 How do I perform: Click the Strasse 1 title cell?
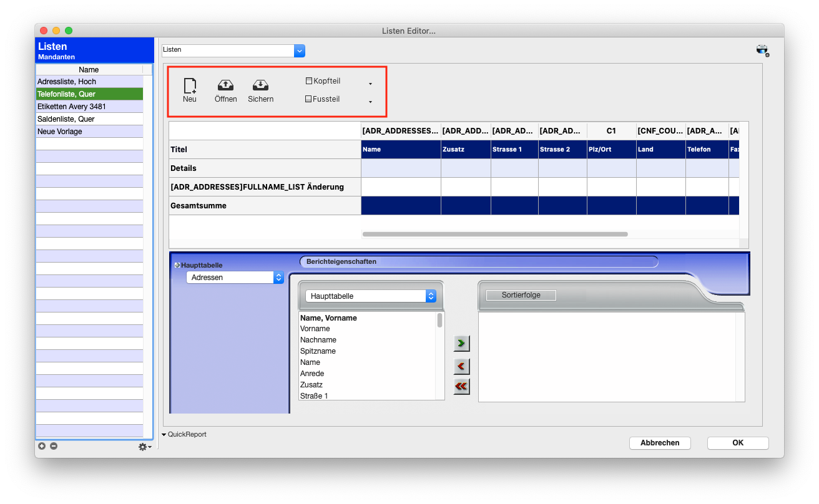(515, 150)
